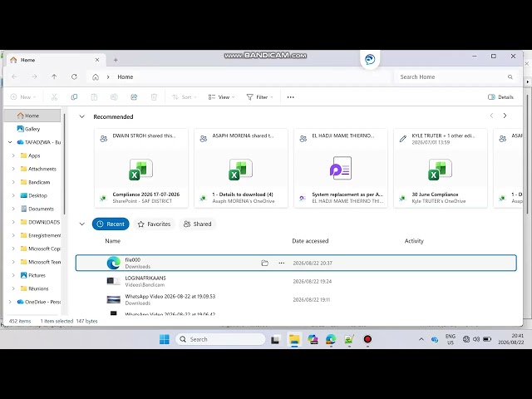532x399 pixels.
Task: Select the LOGINAFRIKAANS file row
Action: pyautogui.click(x=296, y=281)
